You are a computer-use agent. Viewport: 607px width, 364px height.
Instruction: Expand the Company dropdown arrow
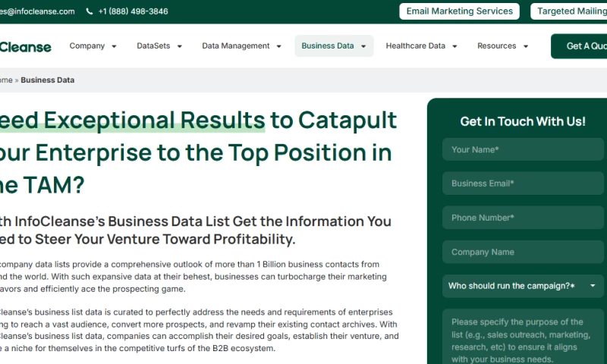[115, 46]
